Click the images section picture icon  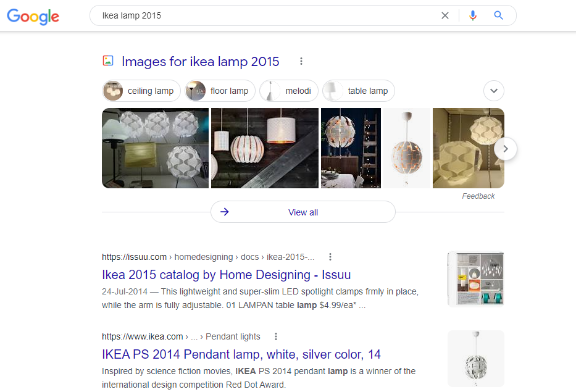click(x=108, y=60)
